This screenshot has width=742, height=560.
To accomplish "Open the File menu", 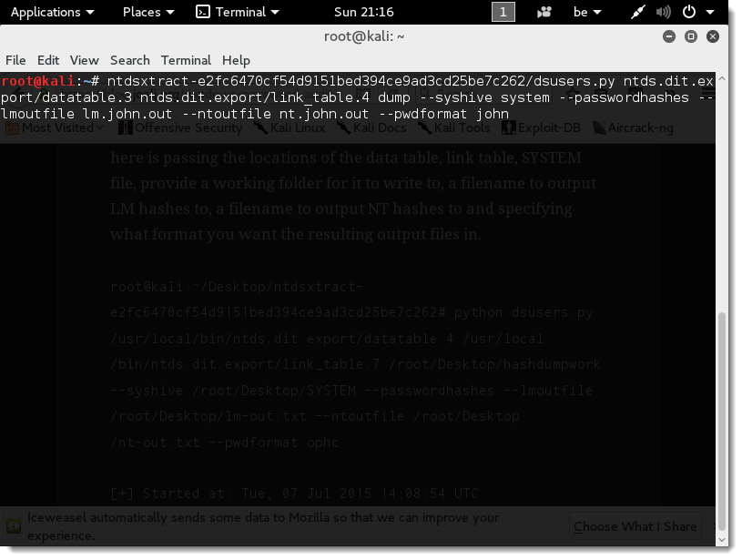I will click(15, 60).
